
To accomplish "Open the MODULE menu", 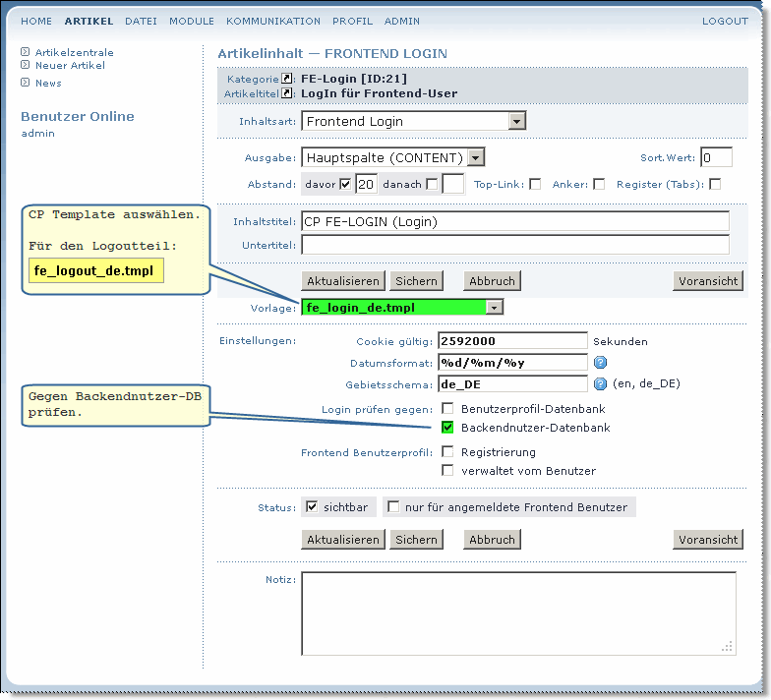I will [x=192, y=21].
